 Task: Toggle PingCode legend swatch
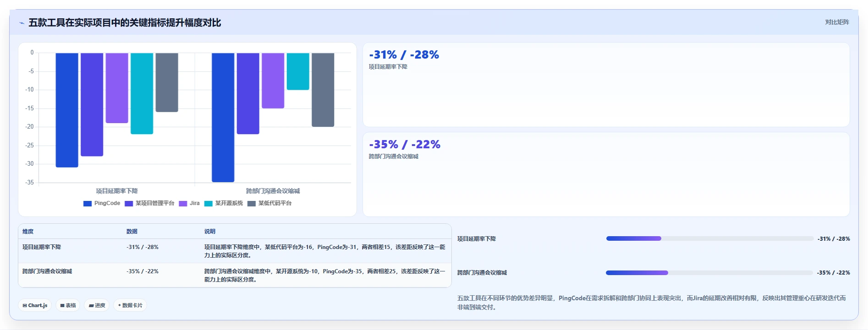tap(88, 204)
